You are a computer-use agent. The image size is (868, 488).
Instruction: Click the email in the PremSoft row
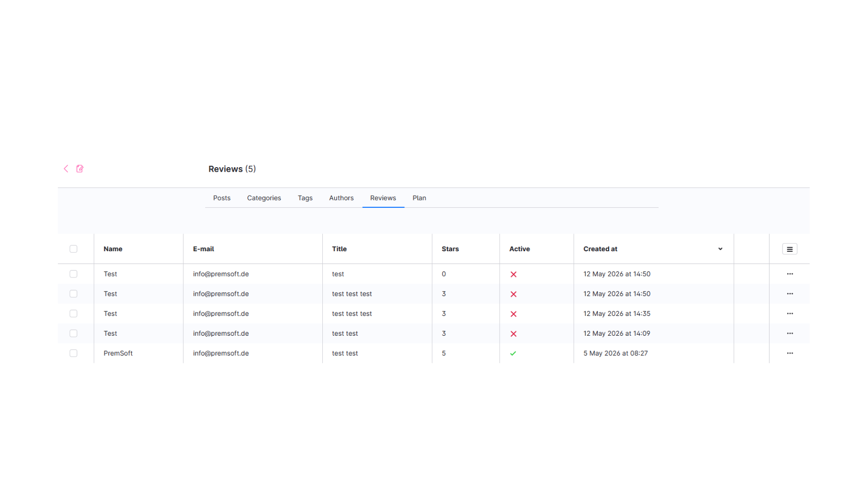point(221,353)
